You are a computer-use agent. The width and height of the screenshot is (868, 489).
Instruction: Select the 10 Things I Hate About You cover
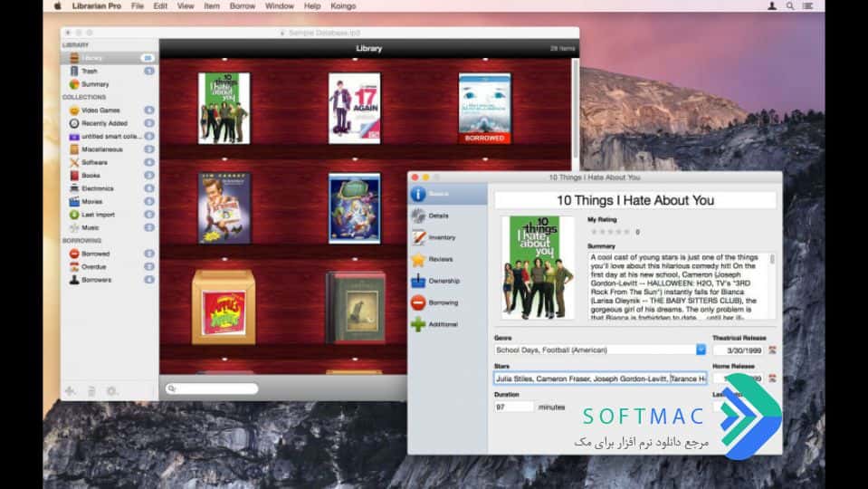click(x=224, y=109)
